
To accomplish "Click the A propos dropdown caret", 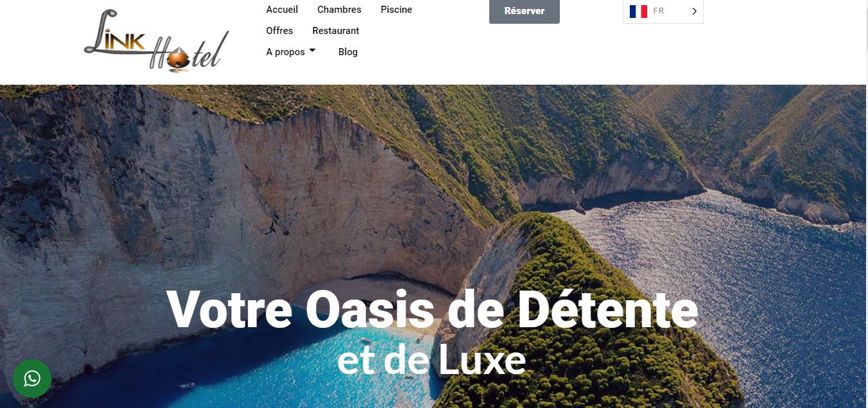I will tap(312, 51).
